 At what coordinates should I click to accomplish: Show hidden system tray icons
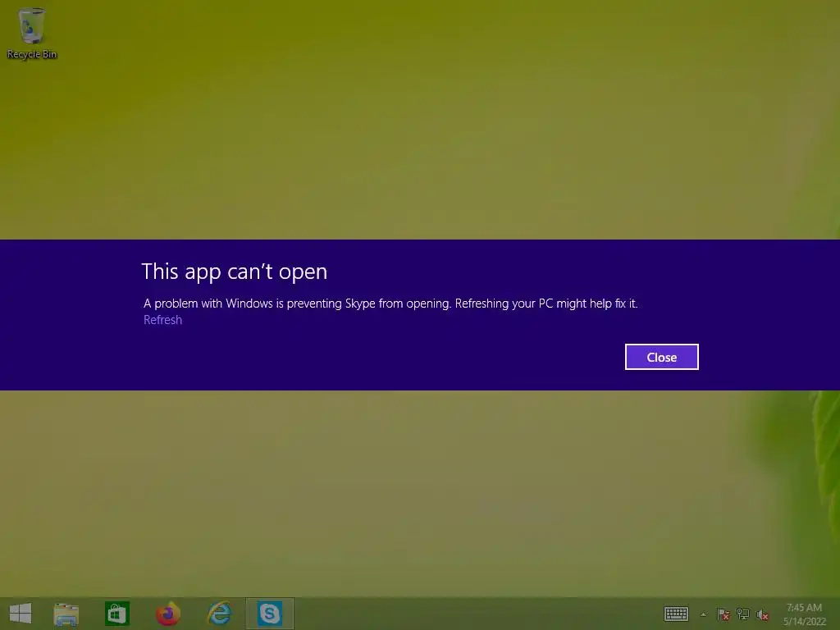(x=703, y=614)
